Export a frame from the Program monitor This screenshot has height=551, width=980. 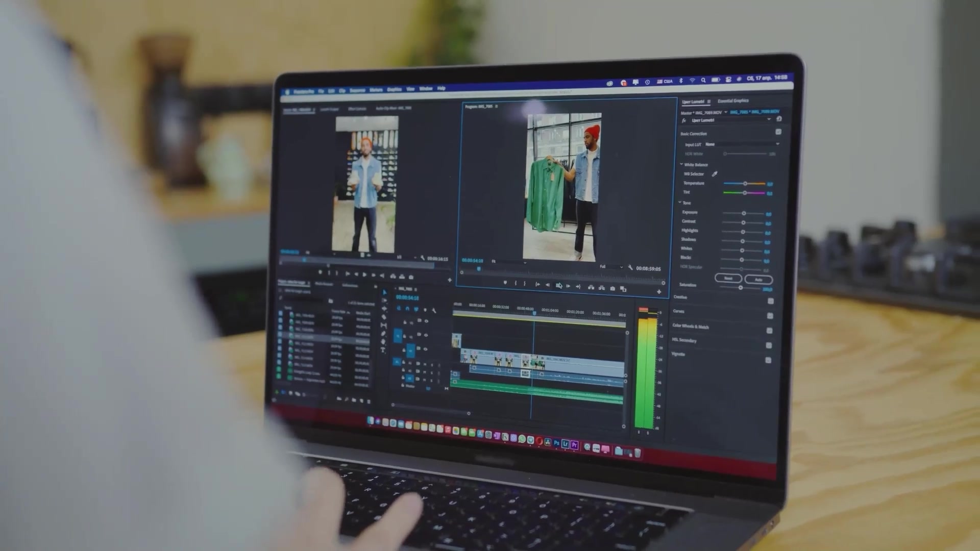612,288
